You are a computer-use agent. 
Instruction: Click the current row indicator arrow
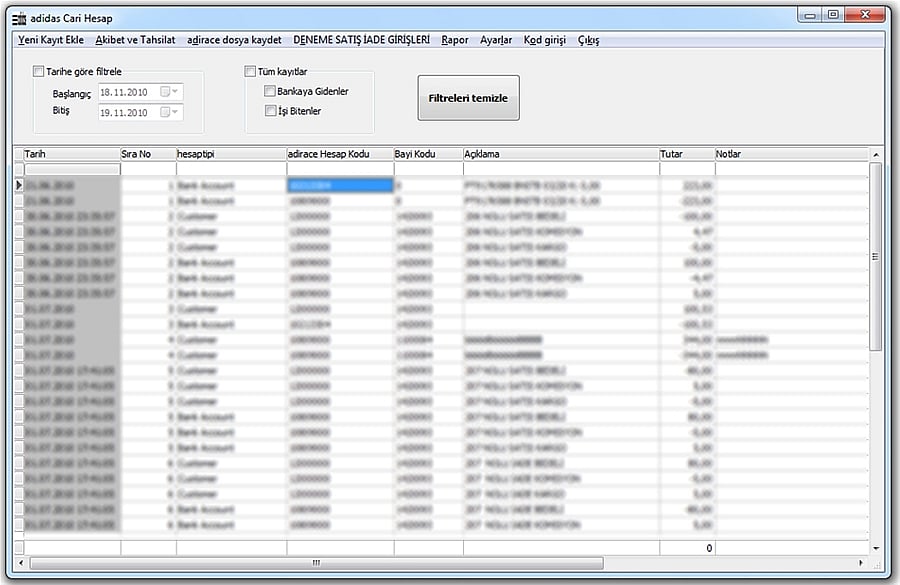tap(18, 185)
